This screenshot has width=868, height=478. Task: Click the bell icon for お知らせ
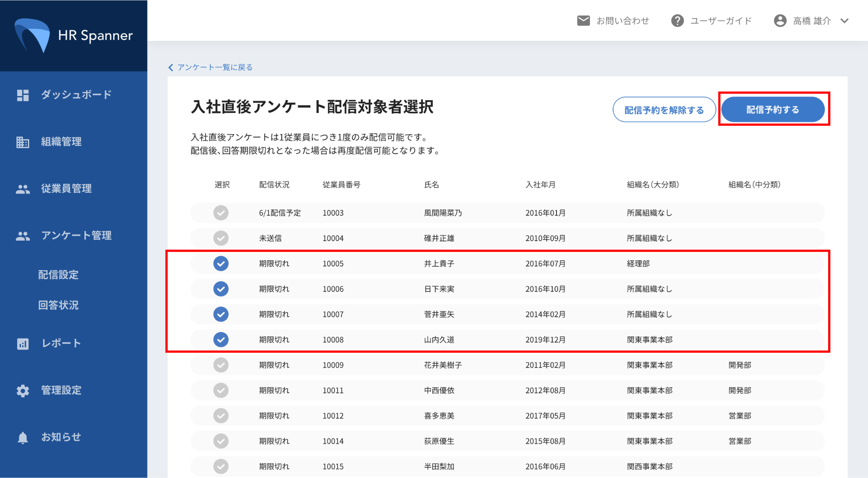[x=23, y=437]
